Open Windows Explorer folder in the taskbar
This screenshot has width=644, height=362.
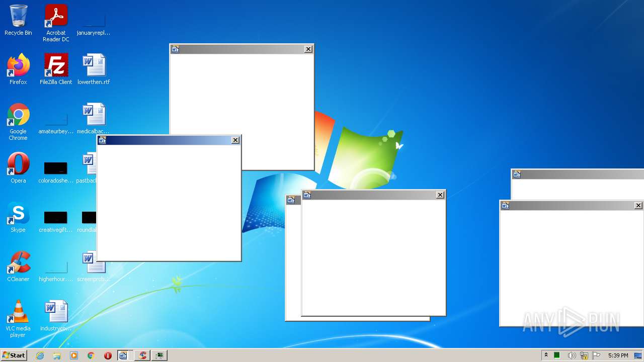(57, 355)
